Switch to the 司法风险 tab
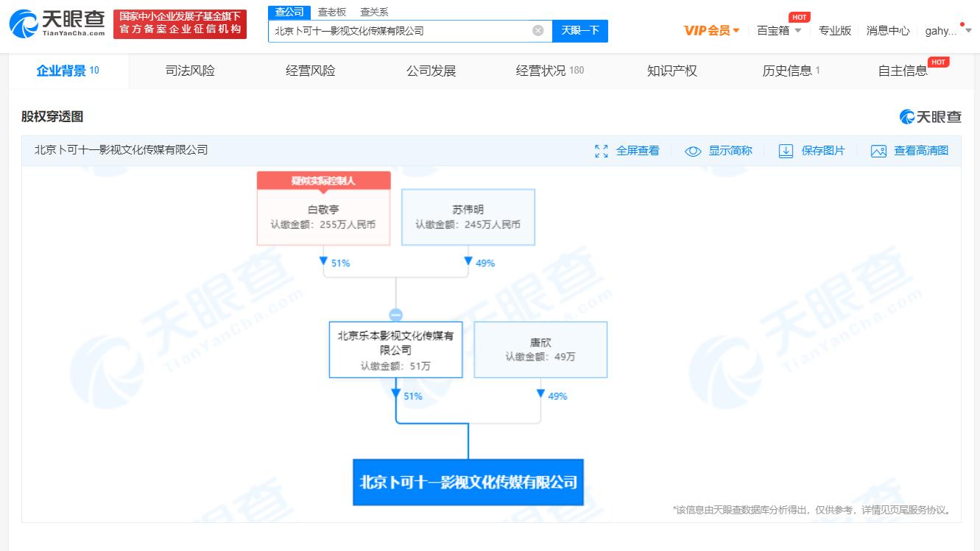980x551 pixels. click(x=190, y=71)
